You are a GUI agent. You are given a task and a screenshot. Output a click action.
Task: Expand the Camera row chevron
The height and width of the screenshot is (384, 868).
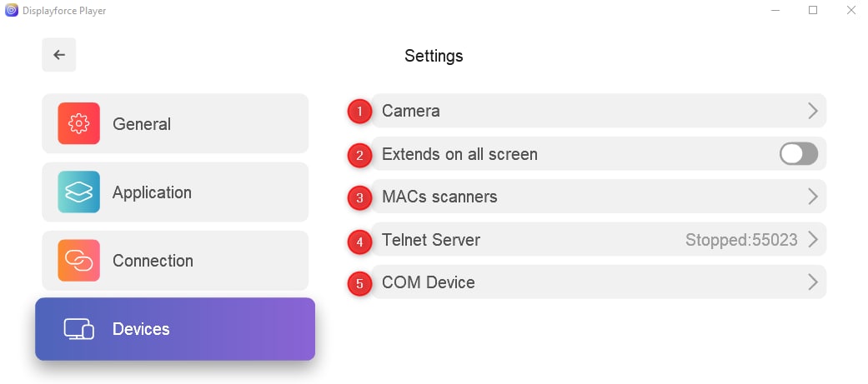[x=813, y=111]
